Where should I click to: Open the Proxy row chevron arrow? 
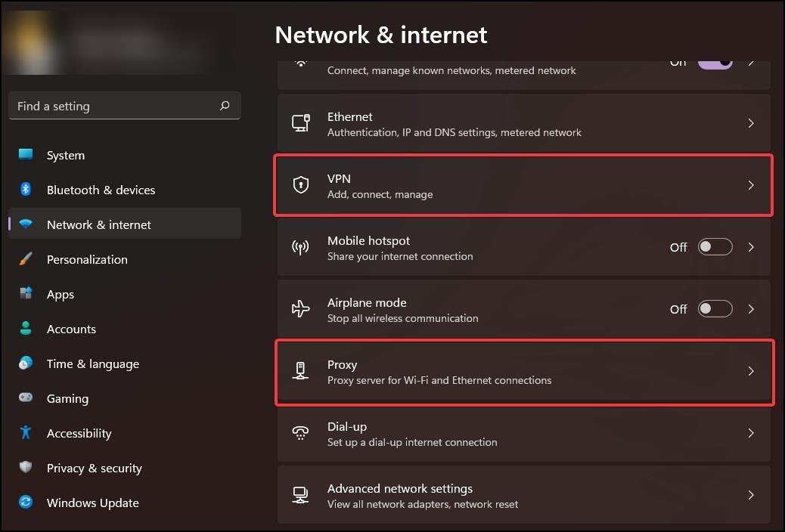[x=750, y=371]
